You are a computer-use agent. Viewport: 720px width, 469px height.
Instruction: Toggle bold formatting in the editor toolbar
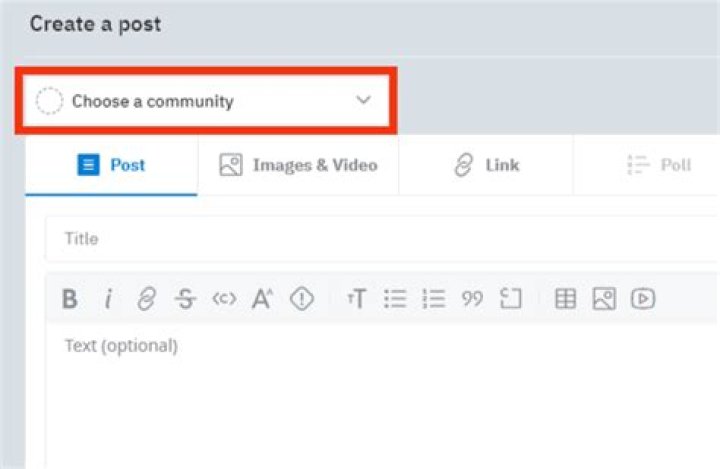click(x=70, y=298)
